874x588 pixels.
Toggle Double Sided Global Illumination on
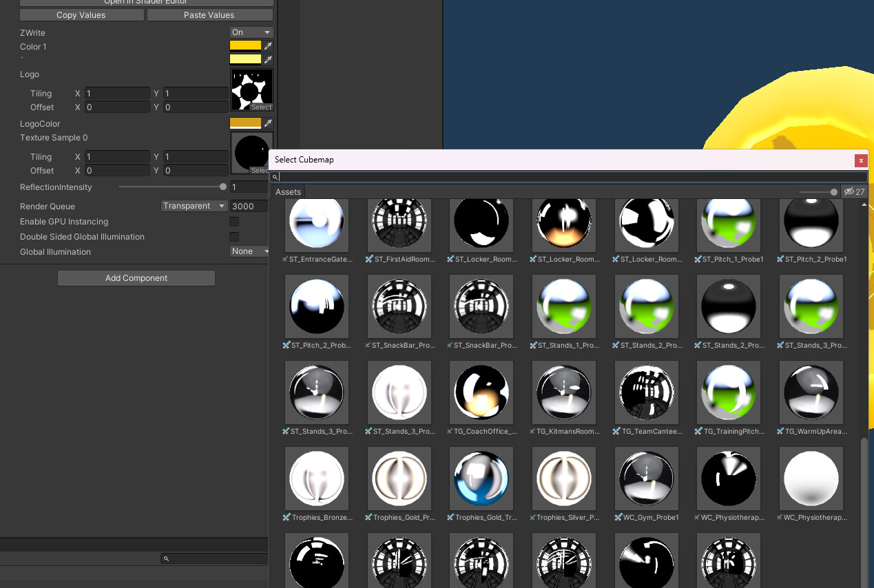[234, 236]
